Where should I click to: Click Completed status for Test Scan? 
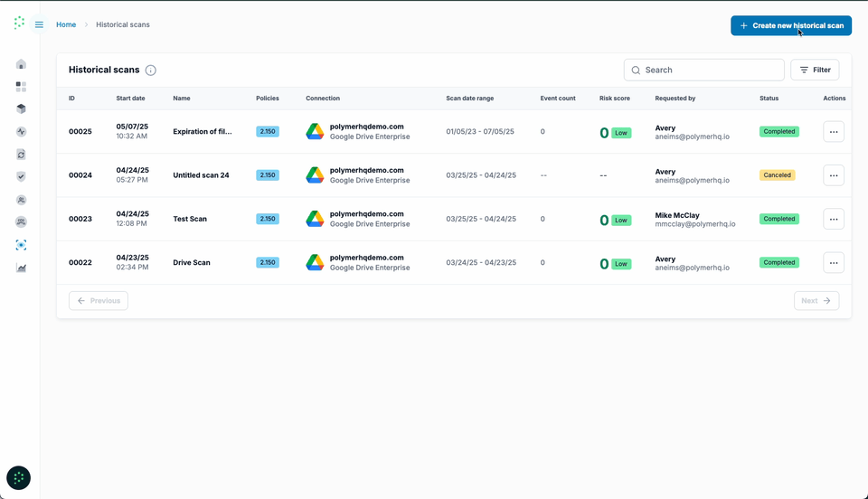778,219
